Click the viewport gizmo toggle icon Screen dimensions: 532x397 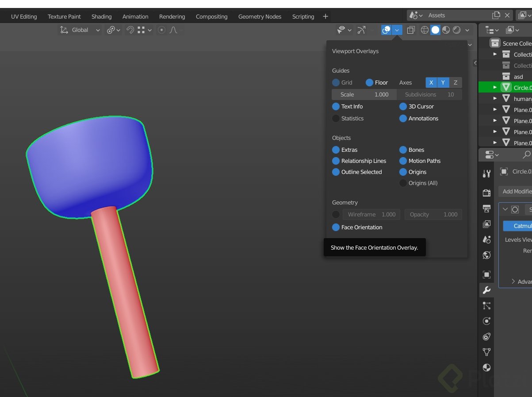[361, 30]
